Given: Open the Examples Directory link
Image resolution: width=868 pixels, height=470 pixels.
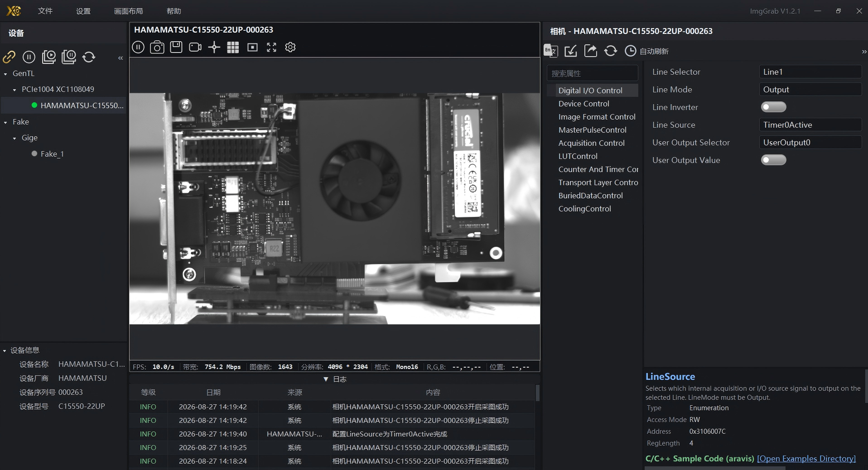Looking at the screenshot, I should [x=806, y=459].
